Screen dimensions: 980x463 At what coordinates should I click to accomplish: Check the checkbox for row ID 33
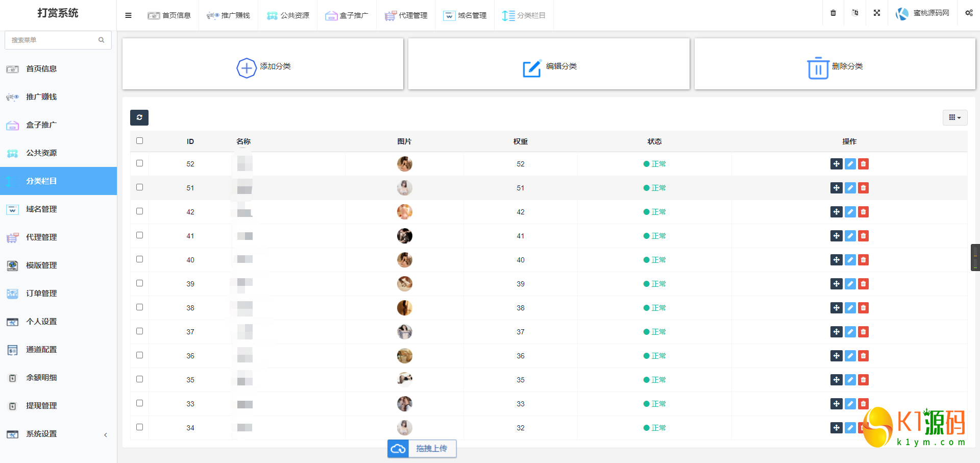(x=139, y=403)
